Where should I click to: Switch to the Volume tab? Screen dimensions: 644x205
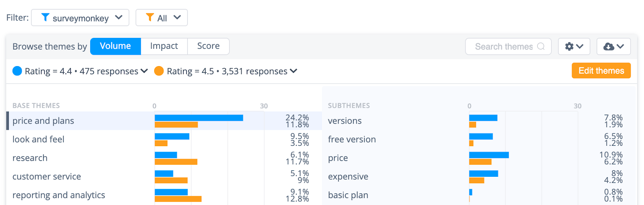tap(116, 46)
